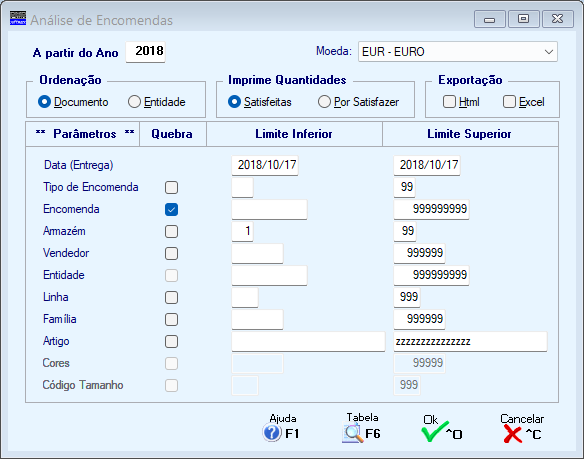Choose the Por Satisfazer radio option
Viewport: 584px width, 459px height.
(324, 102)
